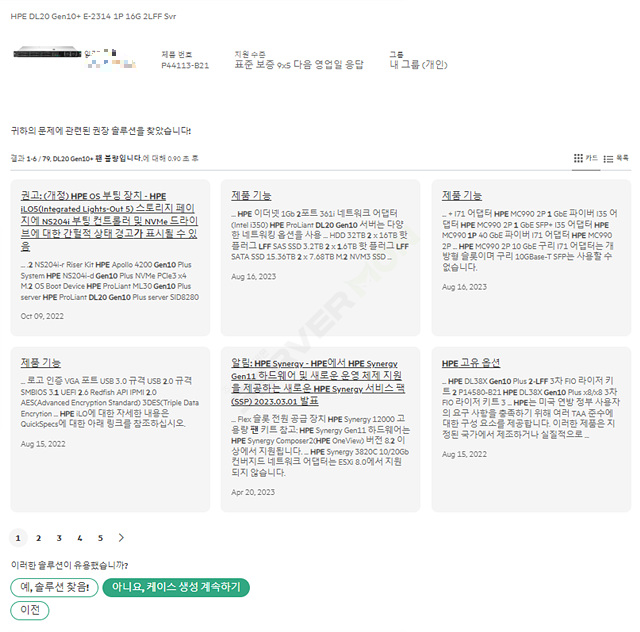Open the HPE OS boot device advisory link

pos(109,221)
